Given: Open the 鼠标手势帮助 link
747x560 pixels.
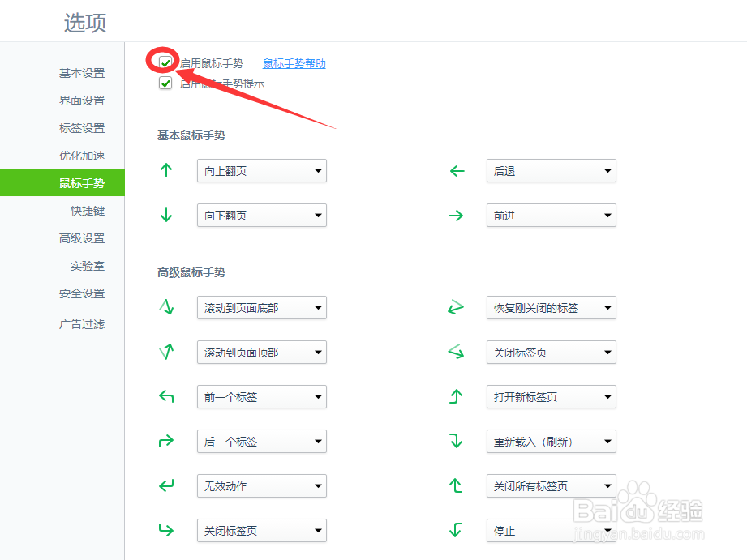Looking at the screenshot, I should click(294, 62).
